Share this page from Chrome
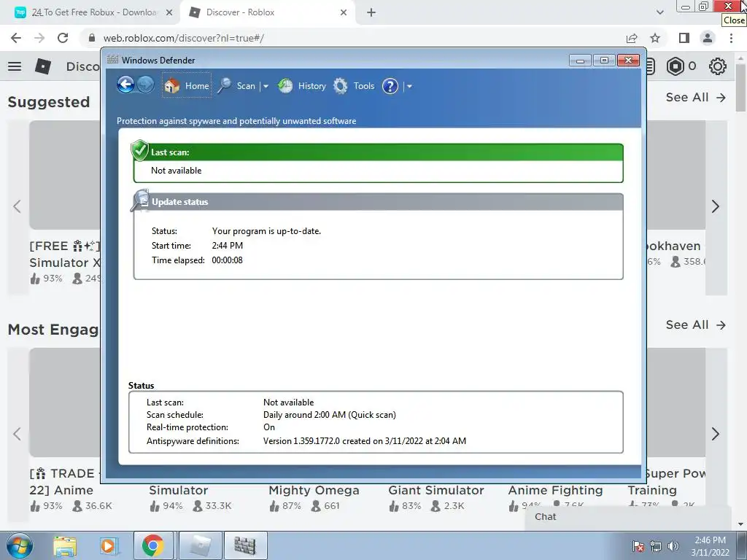The height and width of the screenshot is (560, 747). (x=632, y=38)
